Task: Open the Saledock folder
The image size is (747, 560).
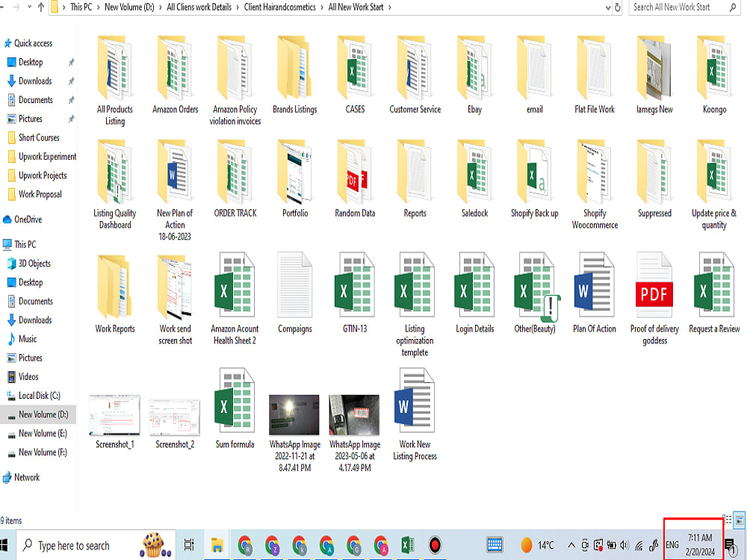Action: (x=474, y=180)
